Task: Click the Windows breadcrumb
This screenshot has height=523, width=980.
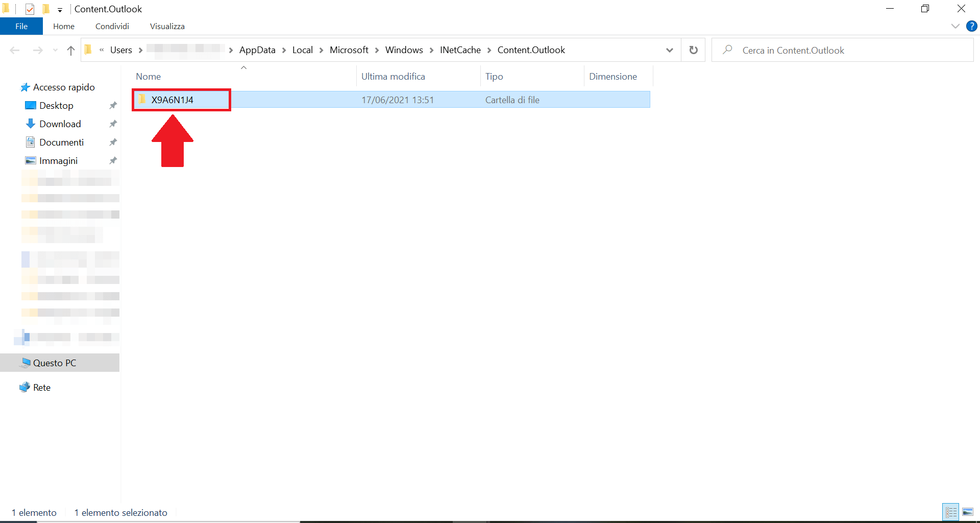Action: (x=404, y=50)
